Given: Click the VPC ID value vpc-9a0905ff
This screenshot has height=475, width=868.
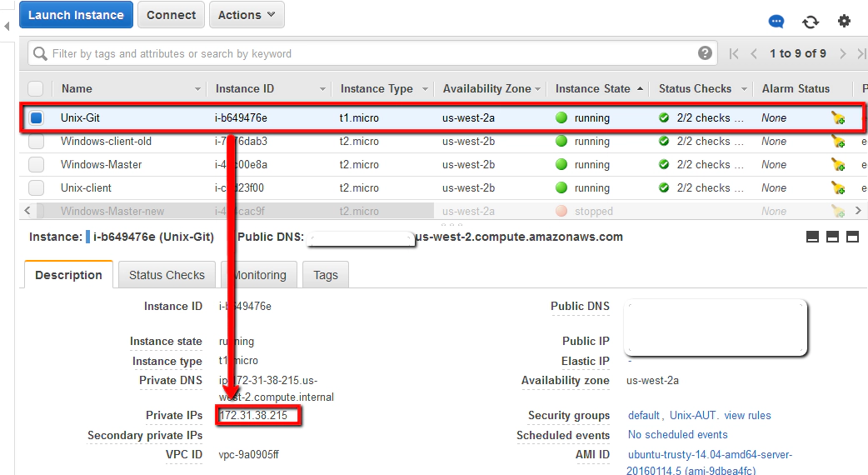Looking at the screenshot, I should pos(248,454).
